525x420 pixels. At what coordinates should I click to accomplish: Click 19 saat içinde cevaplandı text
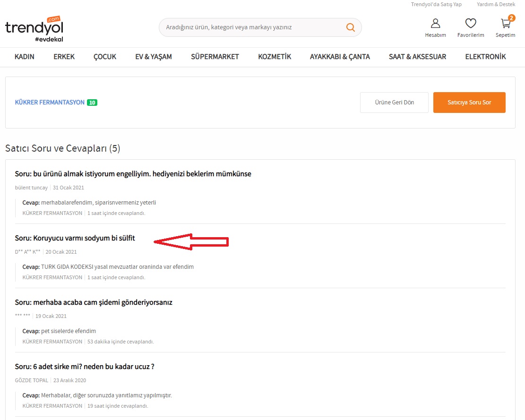[x=118, y=406]
